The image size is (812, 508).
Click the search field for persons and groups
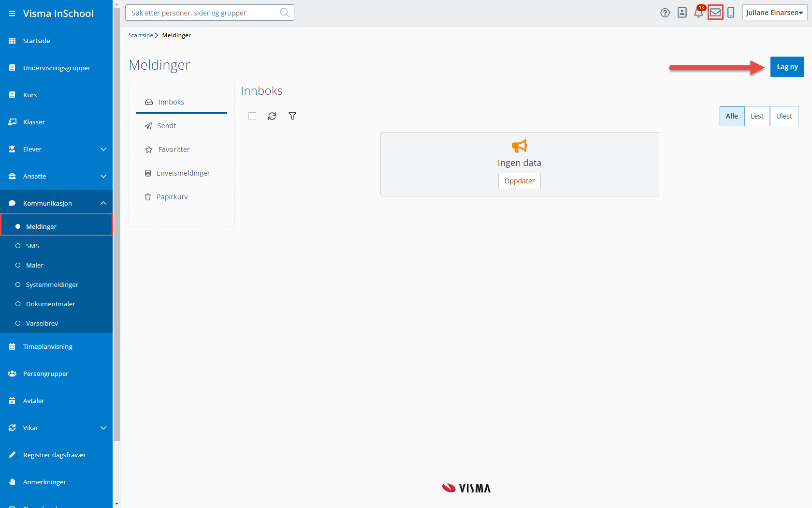coord(204,13)
